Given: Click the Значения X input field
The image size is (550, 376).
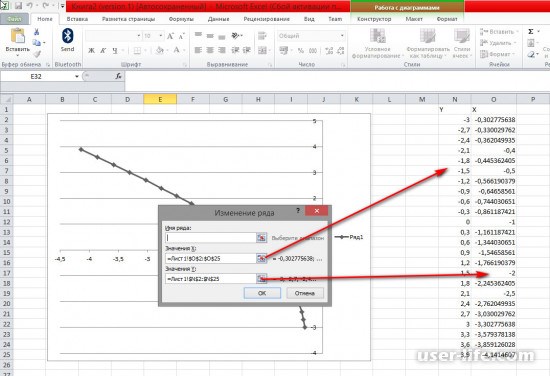Looking at the screenshot, I should tap(211, 258).
